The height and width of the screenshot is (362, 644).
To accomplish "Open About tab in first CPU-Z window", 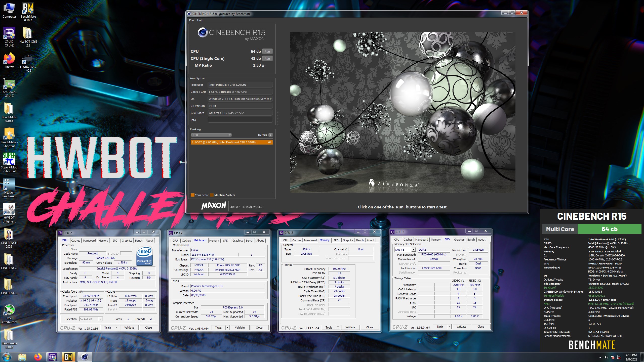I will coord(149,241).
